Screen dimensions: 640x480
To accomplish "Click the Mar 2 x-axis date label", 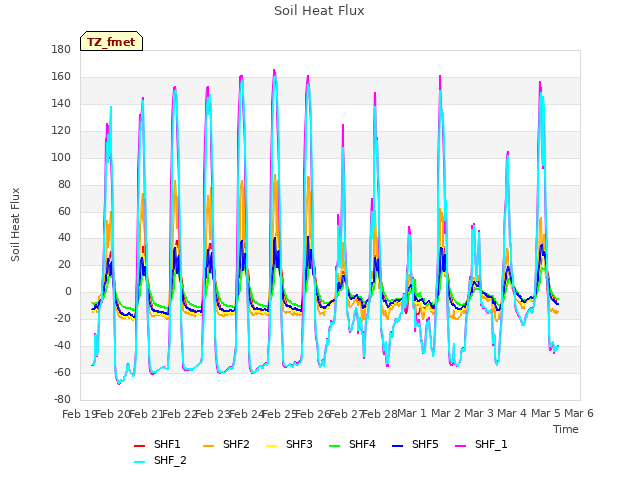I will (446, 413).
